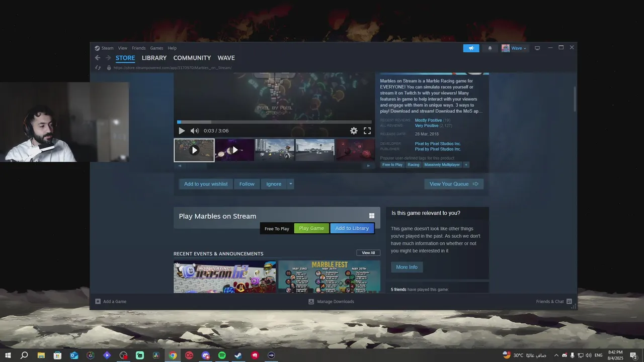Switch to the COMMUNITY tab
644x362 pixels.
pos(192,58)
